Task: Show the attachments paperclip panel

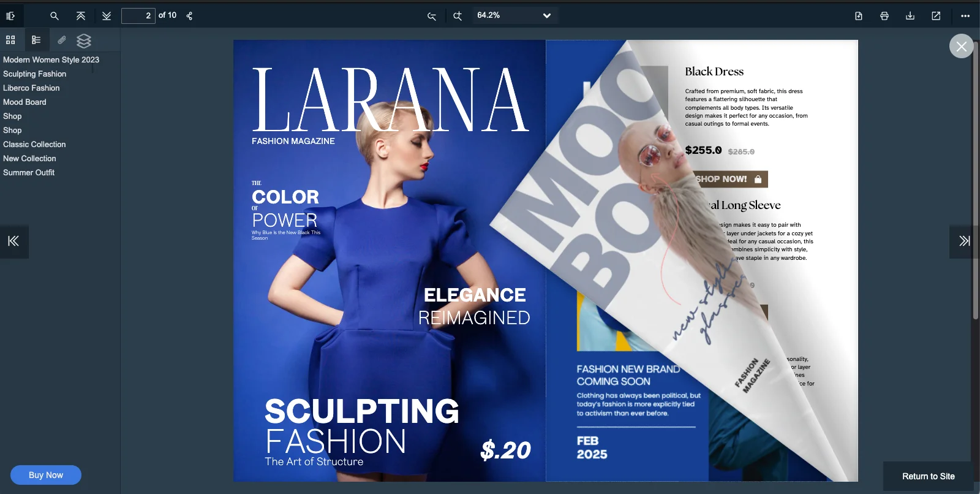Action: [x=61, y=40]
